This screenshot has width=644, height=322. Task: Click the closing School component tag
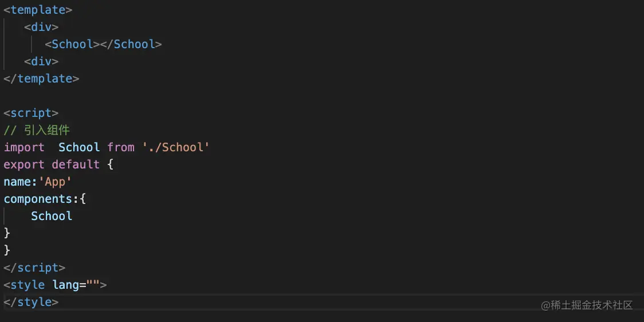pos(131,44)
